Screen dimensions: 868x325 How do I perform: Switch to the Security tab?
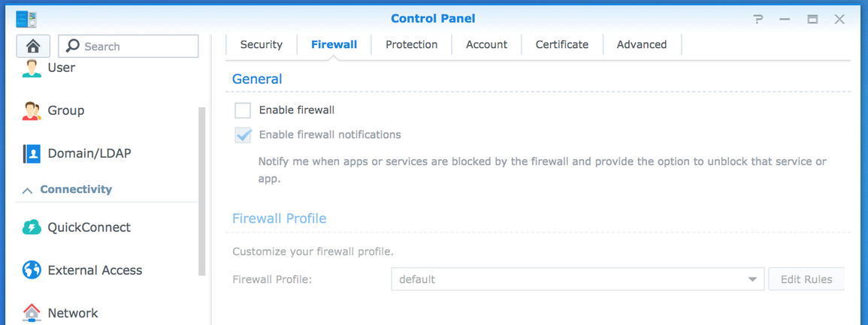point(261,45)
